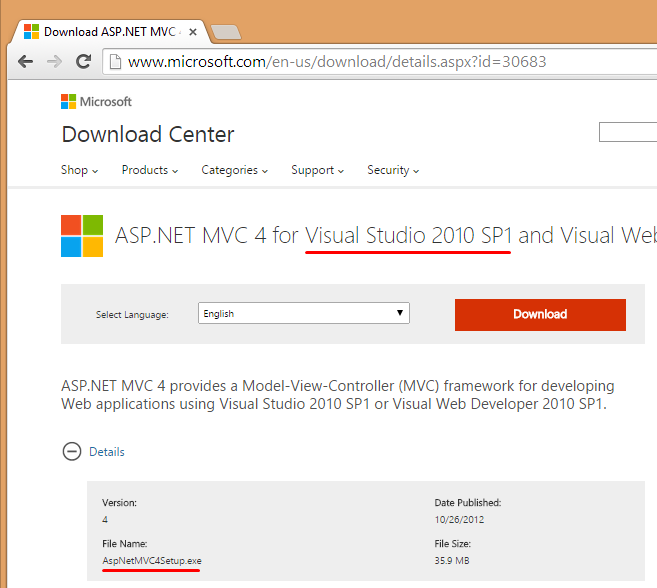Click the File Size label
The image size is (657, 588).
(x=453, y=544)
